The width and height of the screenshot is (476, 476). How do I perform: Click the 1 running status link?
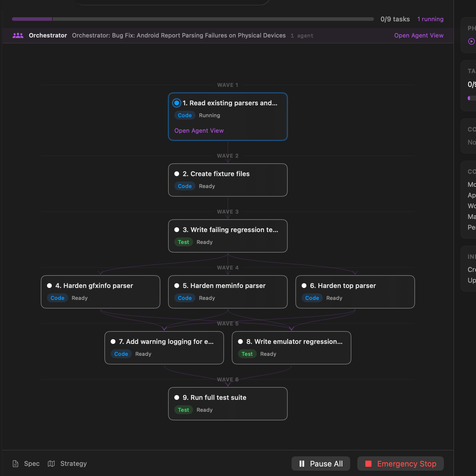click(430, 19)
